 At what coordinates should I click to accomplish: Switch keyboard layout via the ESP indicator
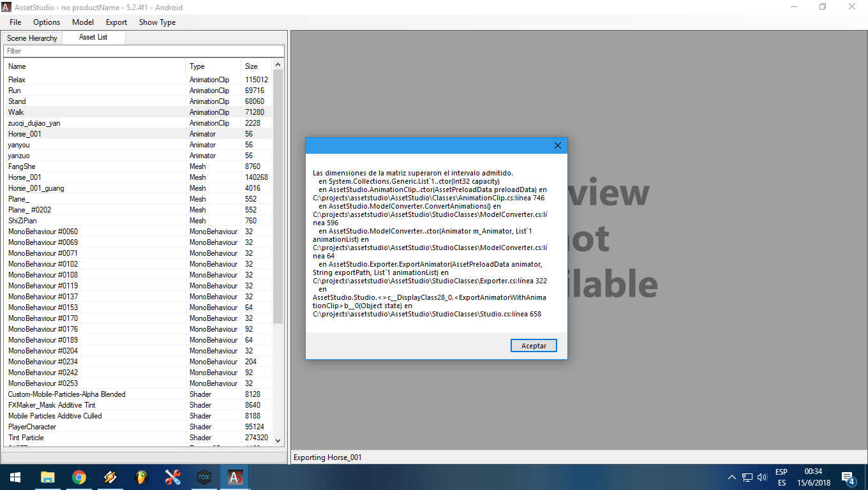point(781,477)
